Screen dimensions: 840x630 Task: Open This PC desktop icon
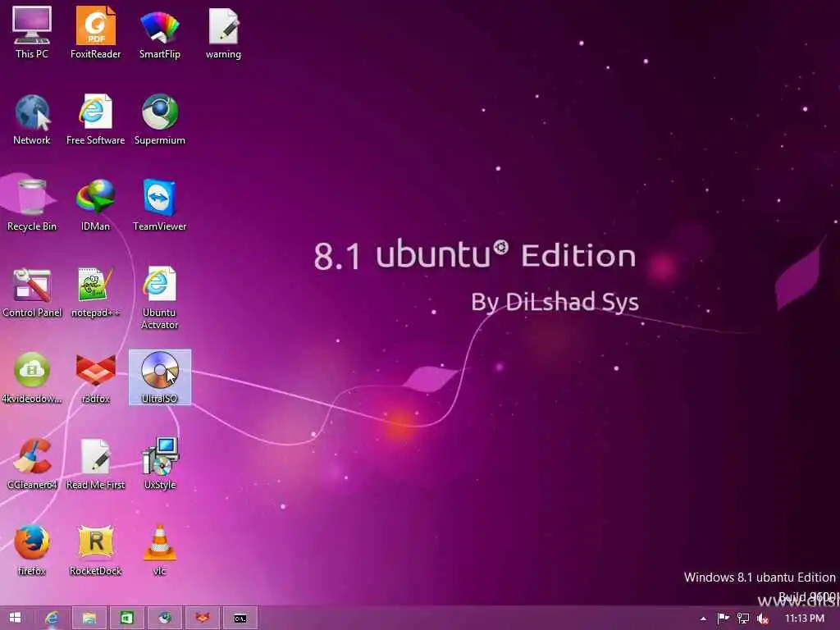point(32,32)
